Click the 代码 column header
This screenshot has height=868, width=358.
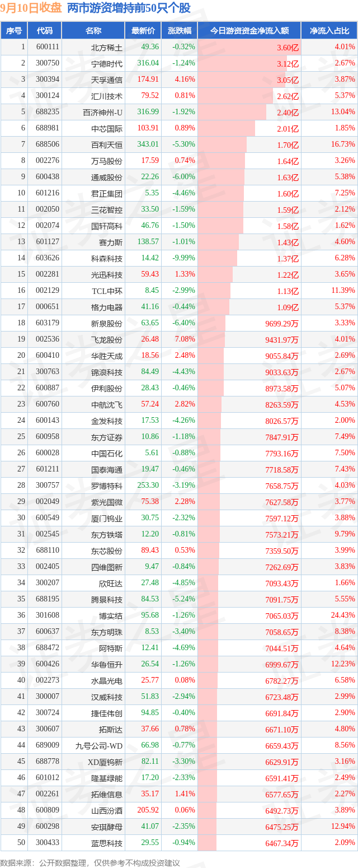tap(44, 31)
